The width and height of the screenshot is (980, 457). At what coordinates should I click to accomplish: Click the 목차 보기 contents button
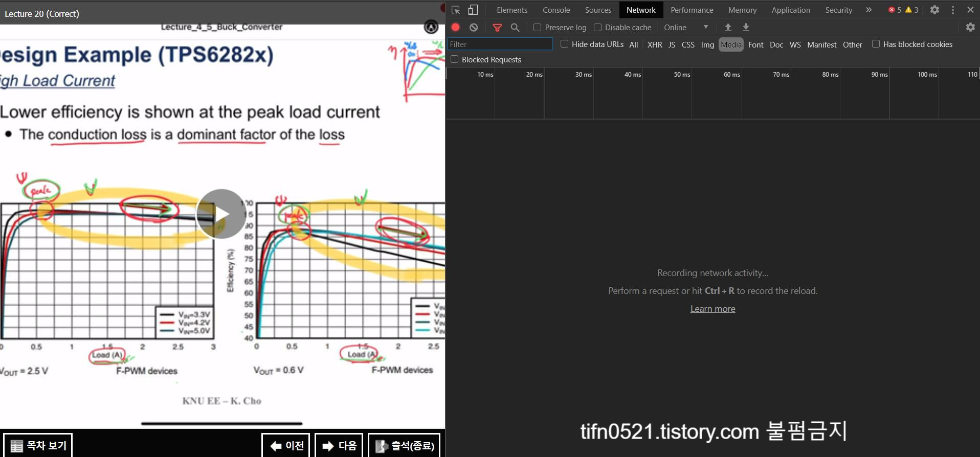click(38, 446)
